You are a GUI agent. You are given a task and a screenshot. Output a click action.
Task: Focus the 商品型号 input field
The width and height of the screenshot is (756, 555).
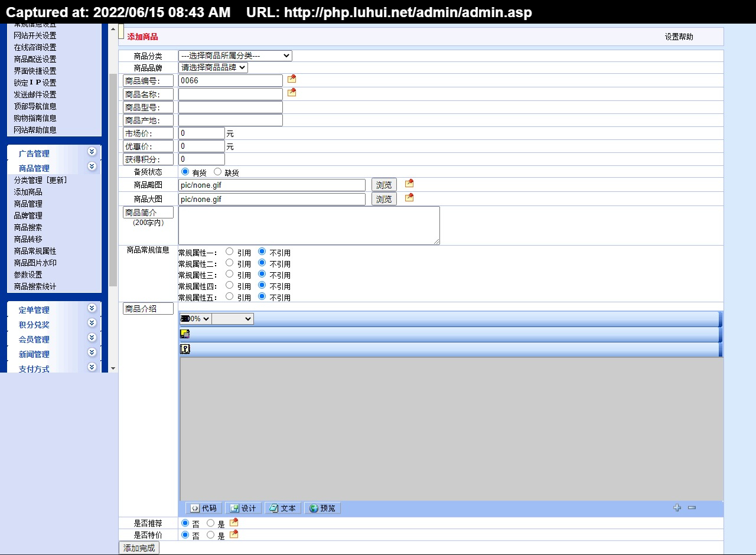click(x=230, y=107)
